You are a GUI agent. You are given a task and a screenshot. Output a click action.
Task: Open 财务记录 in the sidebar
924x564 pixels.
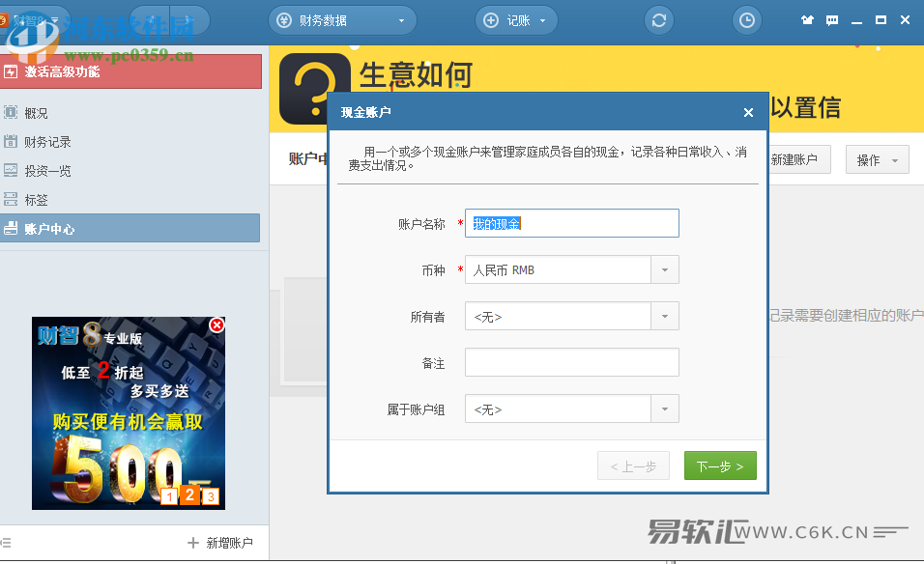pos(47,142)
